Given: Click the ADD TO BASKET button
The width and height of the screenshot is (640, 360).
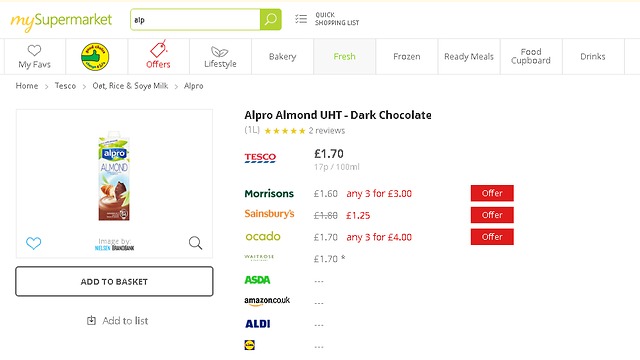Looking at the screenshot, I should [x=114, y=281].
